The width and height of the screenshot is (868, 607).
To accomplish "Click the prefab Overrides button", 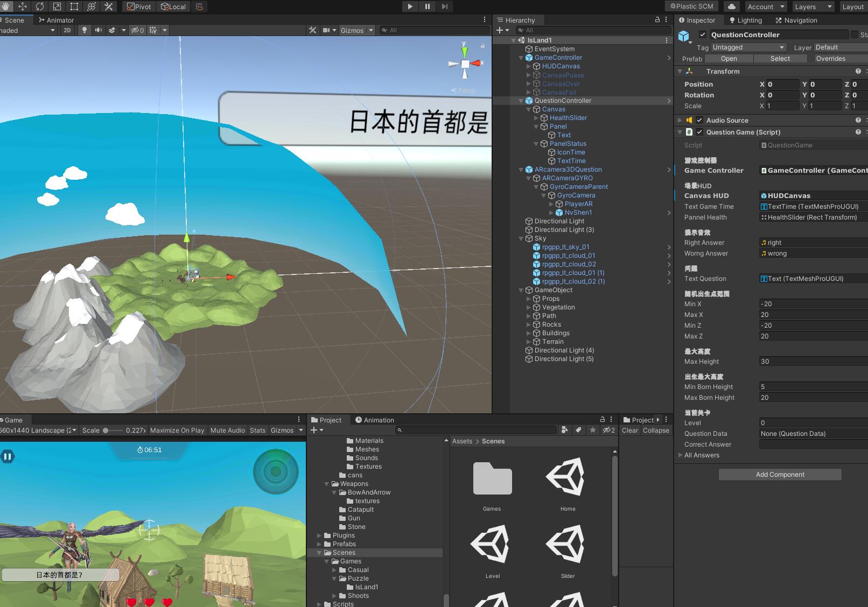I will coord(830,59).
